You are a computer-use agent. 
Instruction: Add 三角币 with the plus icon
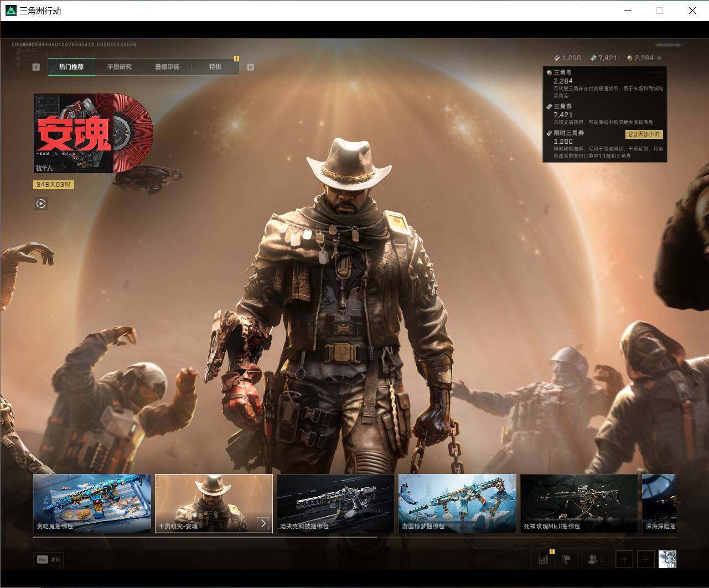[659, 58]
